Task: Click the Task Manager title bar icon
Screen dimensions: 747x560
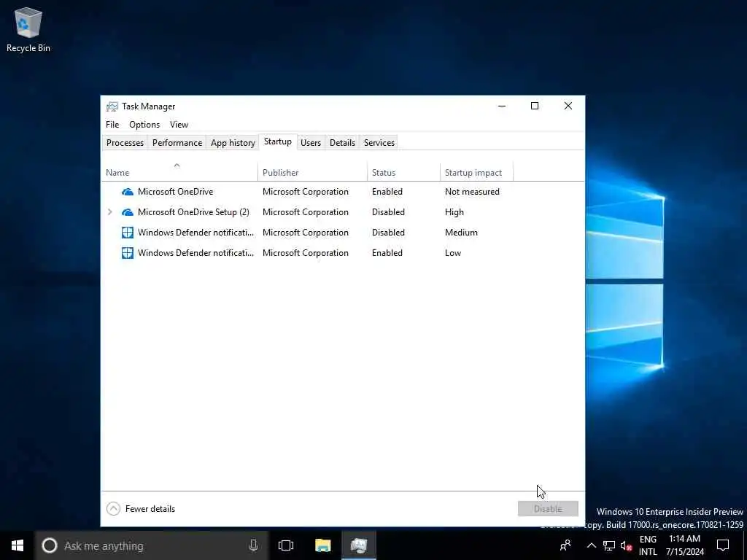Action: 112,106
